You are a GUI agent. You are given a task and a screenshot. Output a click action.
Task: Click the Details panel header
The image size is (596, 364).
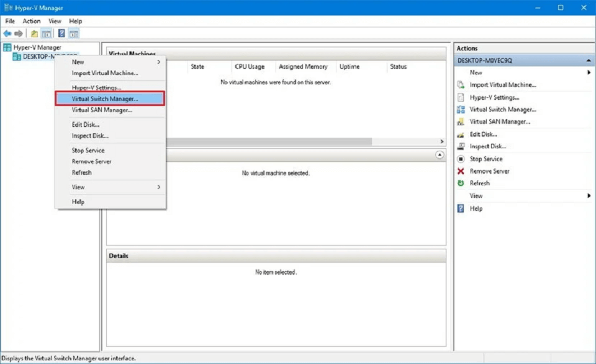[x=276, y=256]
